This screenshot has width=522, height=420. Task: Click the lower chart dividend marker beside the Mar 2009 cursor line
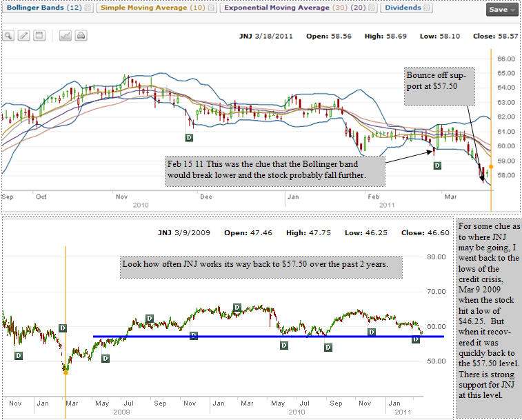tap(63, 328)
